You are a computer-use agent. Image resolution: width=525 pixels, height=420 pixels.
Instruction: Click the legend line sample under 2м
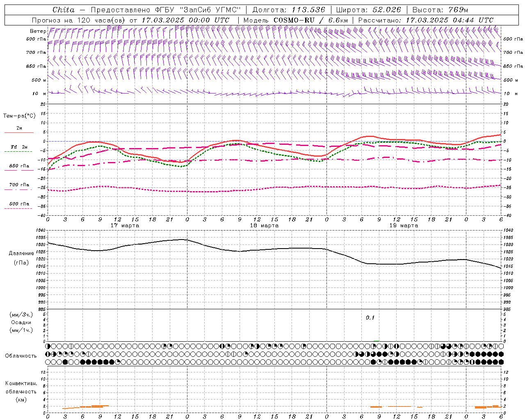19,133
